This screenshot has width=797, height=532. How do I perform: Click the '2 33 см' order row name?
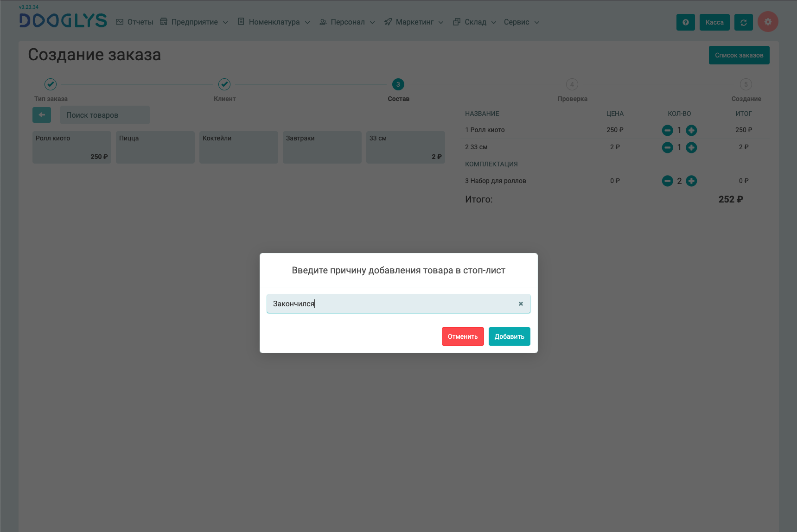[x=476, y=147]
